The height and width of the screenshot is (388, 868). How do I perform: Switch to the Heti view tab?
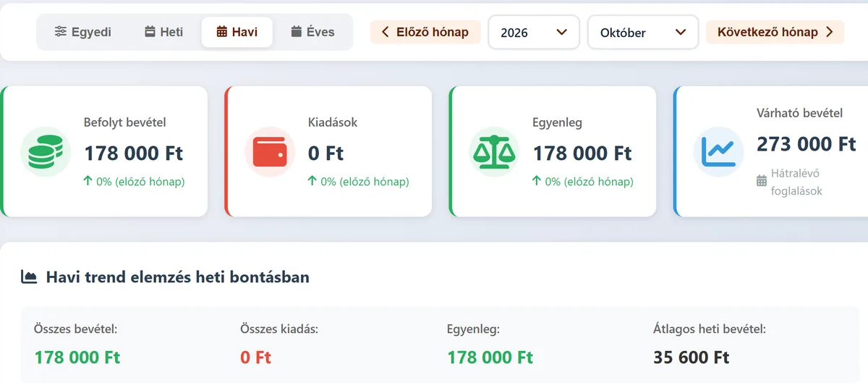164,33
